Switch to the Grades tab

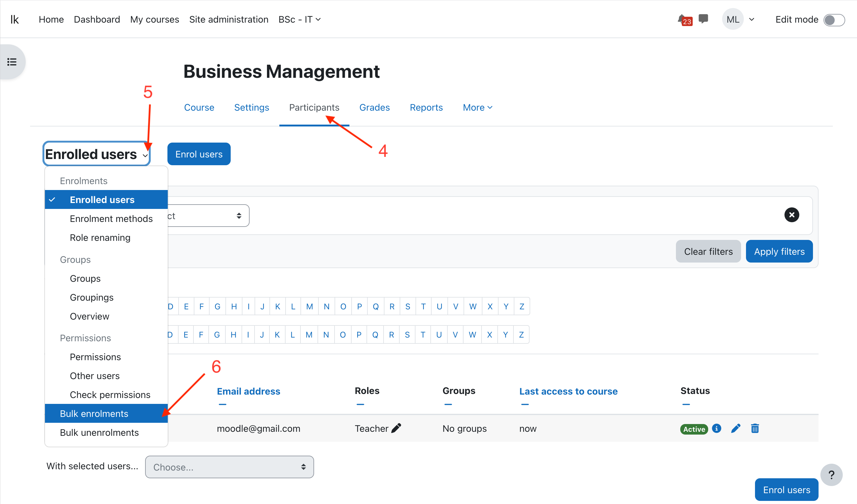click(374, 108)
